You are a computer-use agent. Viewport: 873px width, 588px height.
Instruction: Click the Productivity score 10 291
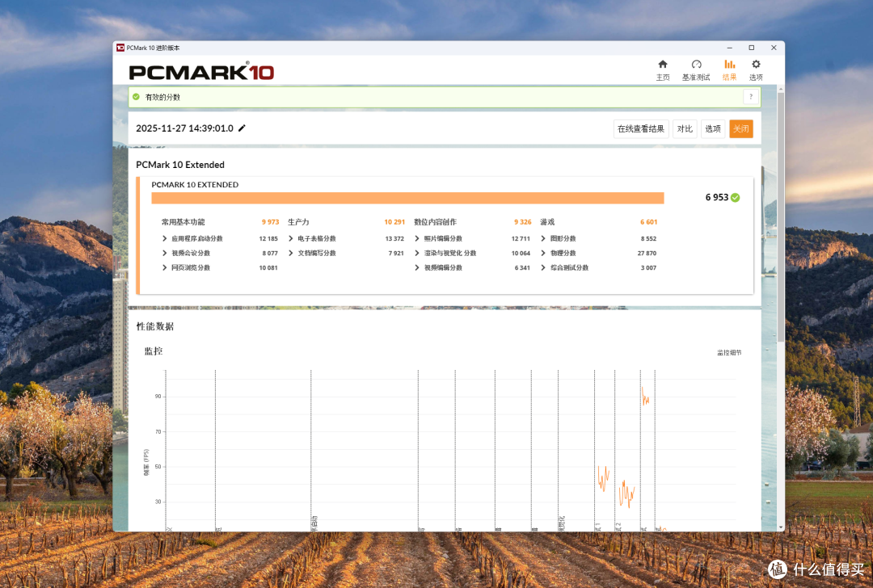pyautogui.click(x=394, y=222)
